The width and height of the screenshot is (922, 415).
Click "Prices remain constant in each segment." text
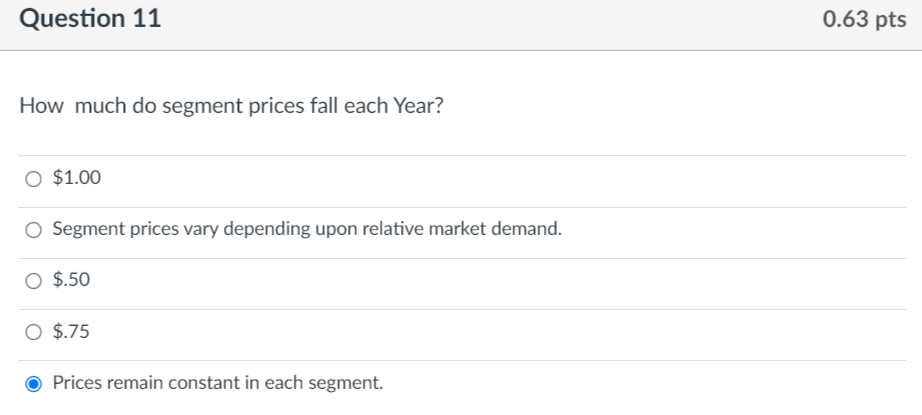click(217, 383)
